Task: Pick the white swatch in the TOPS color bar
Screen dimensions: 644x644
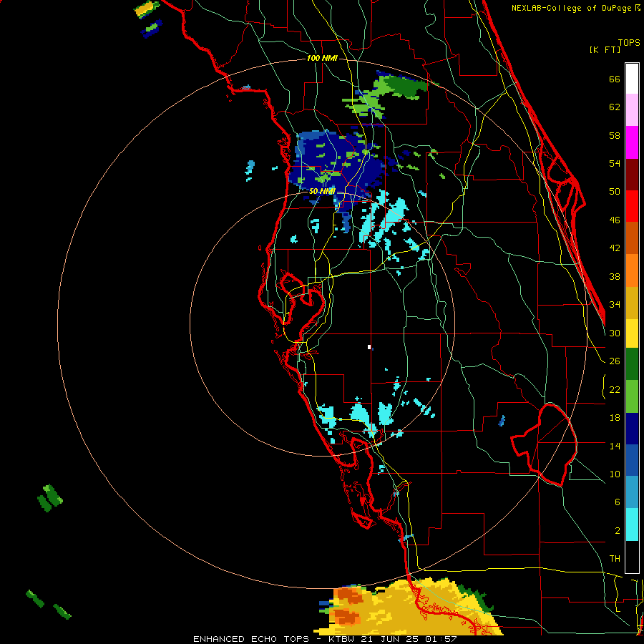Action: tap(632, 79)
